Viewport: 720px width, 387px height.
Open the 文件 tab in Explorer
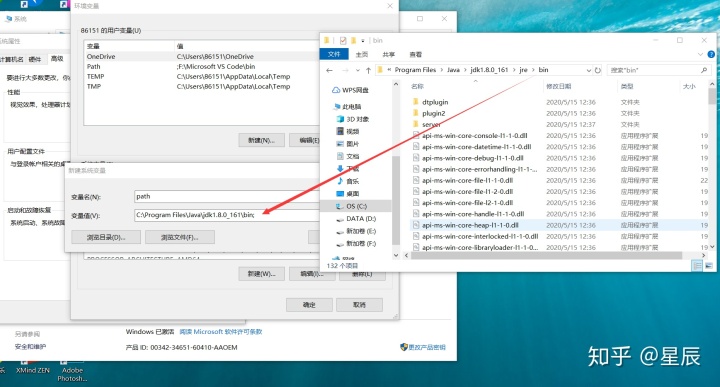(x=334, y=54)
